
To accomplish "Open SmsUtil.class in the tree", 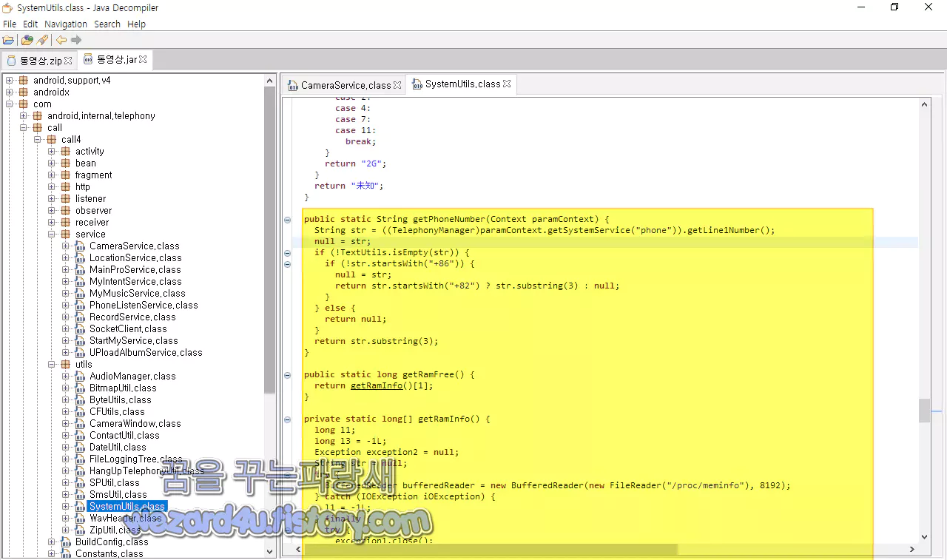I will [118, 494].
